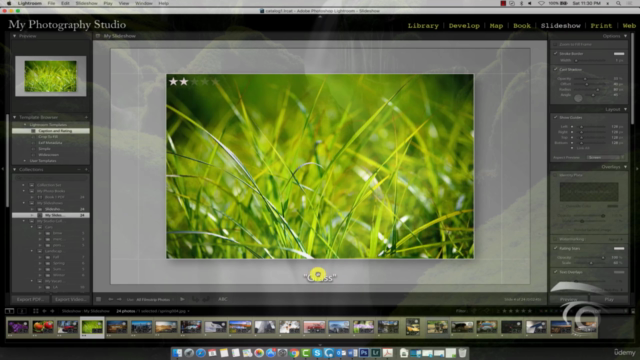Toggle the Show Guides checkbox

point(556,117)
